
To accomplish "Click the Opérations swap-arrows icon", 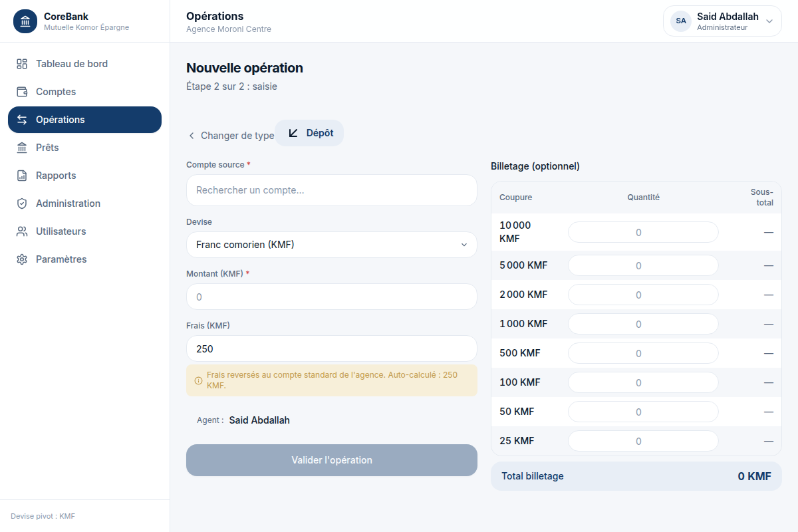I will coord(22,120).
